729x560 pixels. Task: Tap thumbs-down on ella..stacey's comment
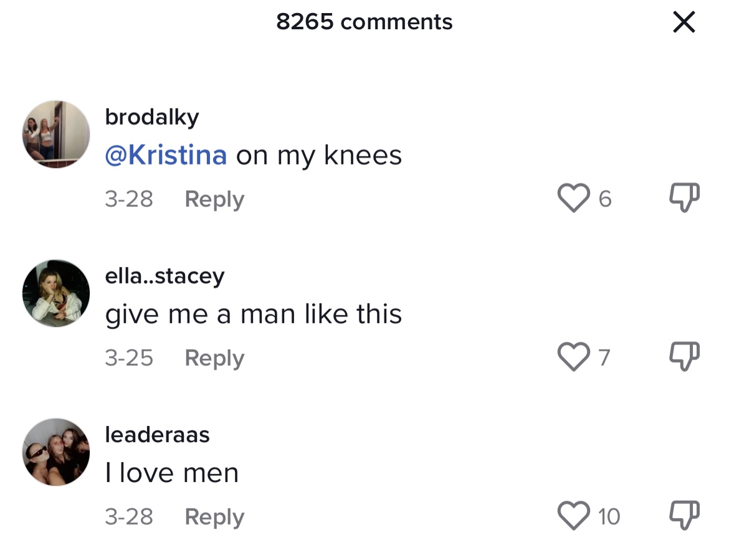pos(684,357)
